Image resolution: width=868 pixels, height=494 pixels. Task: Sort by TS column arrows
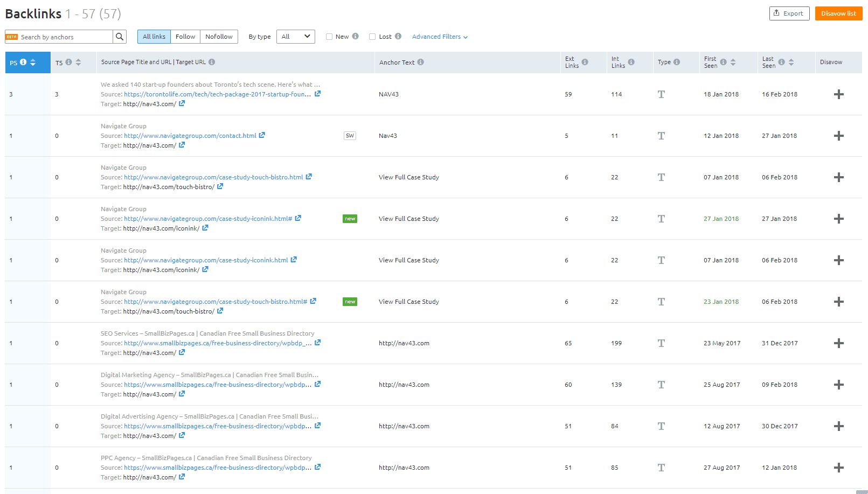(78, 62)
